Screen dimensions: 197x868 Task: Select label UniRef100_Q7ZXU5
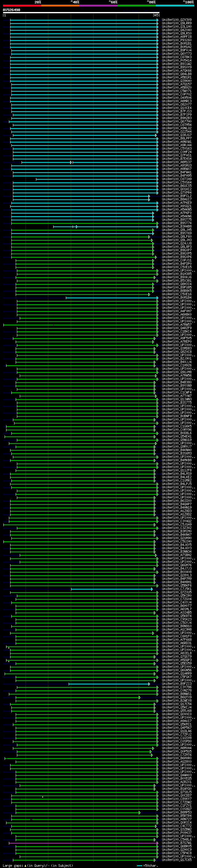(x=177, y=592)
